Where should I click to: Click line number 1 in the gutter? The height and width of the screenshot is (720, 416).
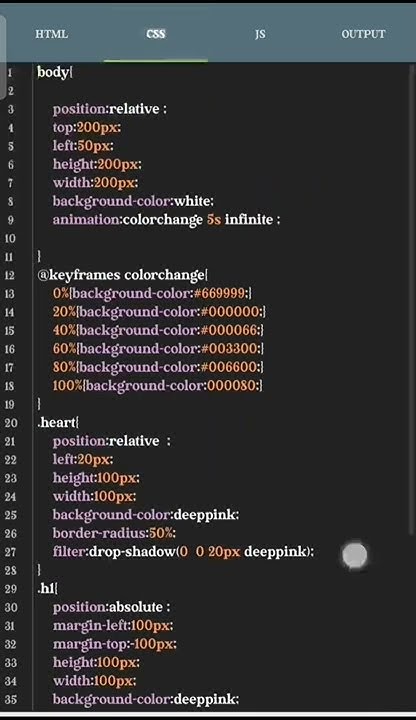(10, 72)
